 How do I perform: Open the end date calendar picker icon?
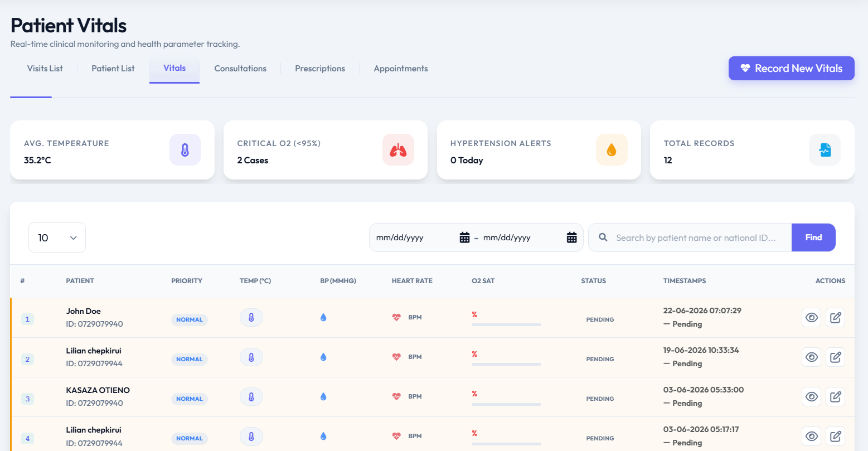tap(571, 237)
